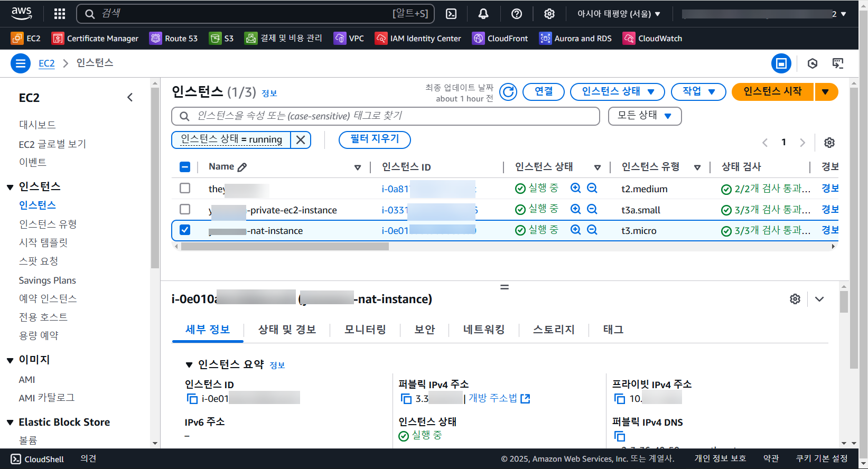Viewport: 868px width, 469px height.
Task: Open the actions dropdown
Action: (698, 92)
